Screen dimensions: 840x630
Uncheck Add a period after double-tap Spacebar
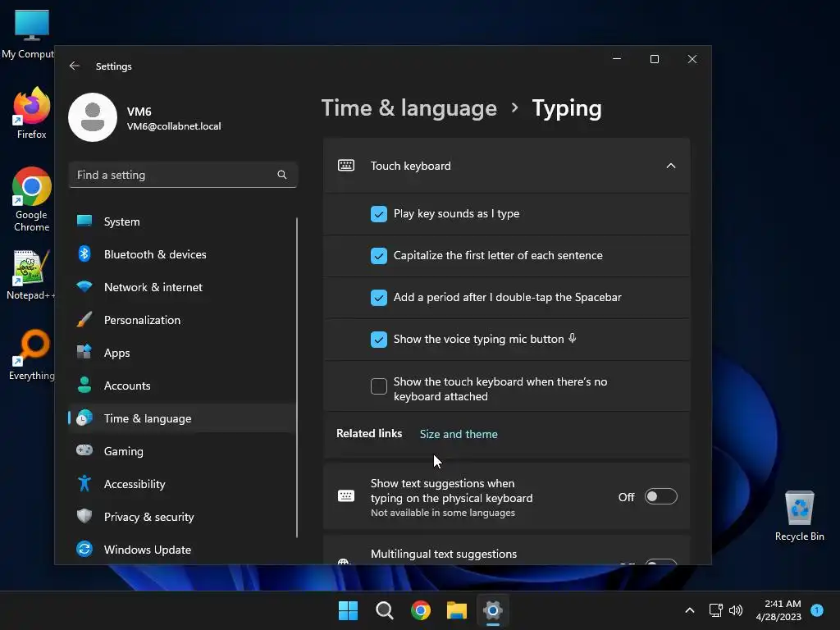(x=379, y=297)
